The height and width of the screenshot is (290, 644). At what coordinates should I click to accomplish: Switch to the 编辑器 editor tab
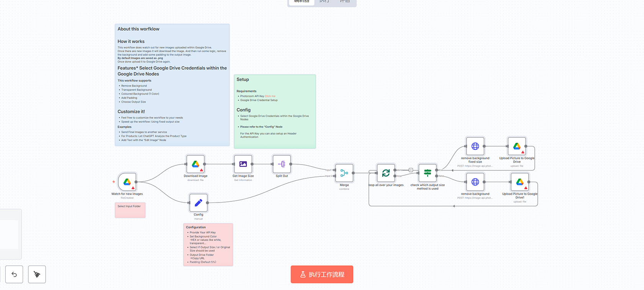point(302,2)
